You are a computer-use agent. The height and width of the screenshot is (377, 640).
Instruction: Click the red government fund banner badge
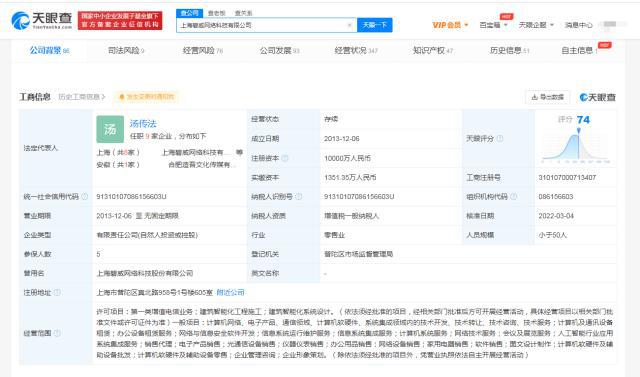[x=120, y=20]
